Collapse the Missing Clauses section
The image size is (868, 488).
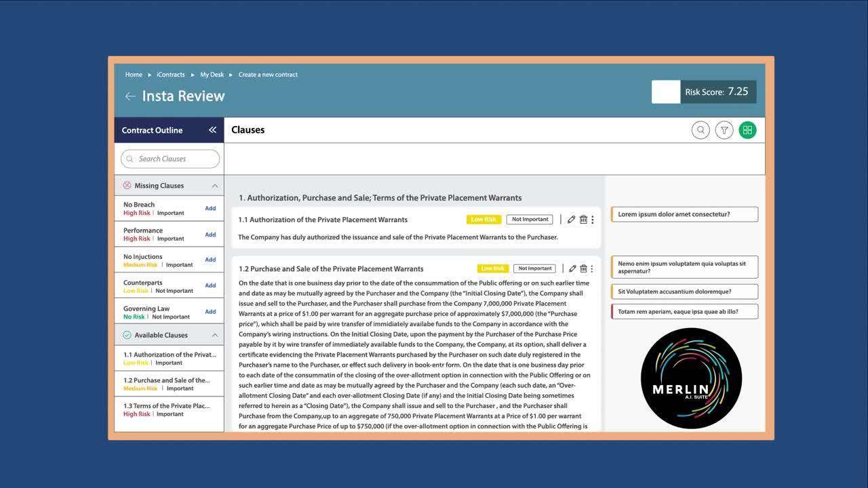click(x=215, y=186)
